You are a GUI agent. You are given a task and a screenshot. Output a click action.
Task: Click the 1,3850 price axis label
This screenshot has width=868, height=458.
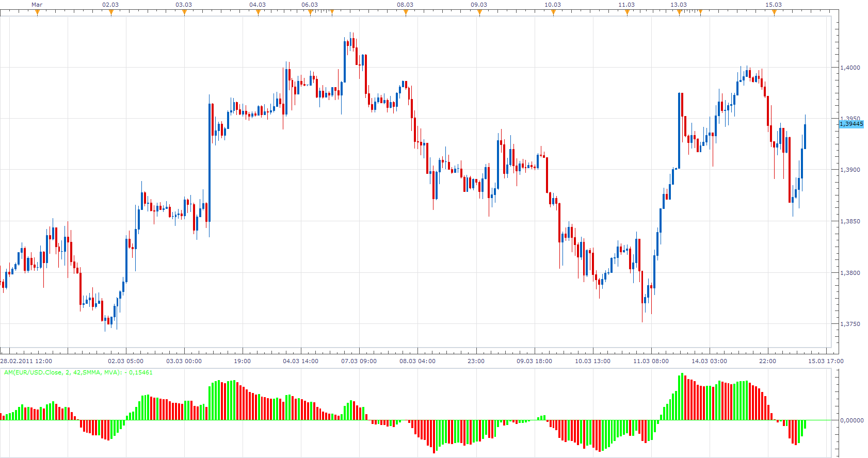(850, 221)
